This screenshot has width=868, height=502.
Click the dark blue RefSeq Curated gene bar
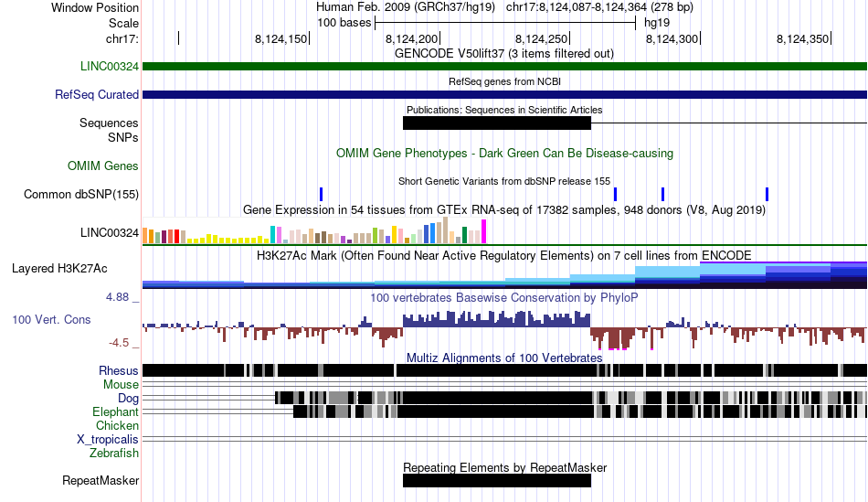(504, 95)
